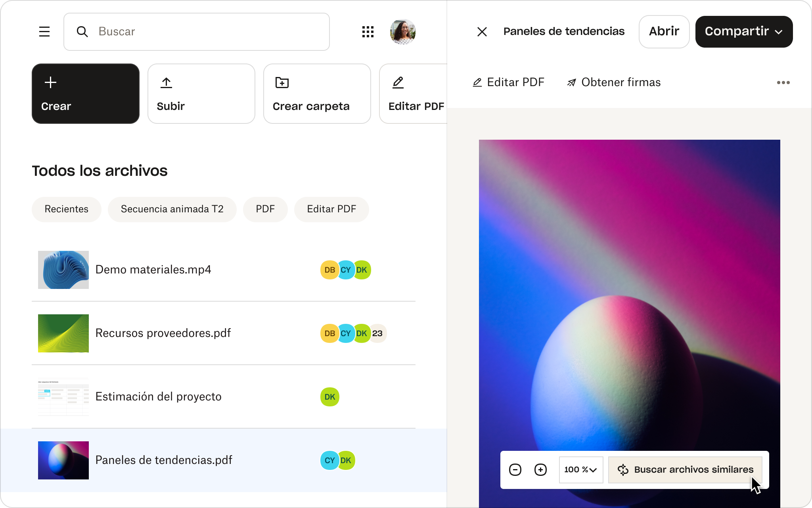
Task: Click the zoom out (−) icon
Action: tap(515, 470)
